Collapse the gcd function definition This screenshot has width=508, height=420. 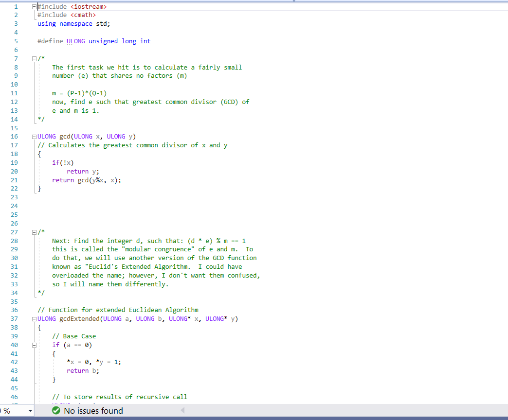click(33, 136)
